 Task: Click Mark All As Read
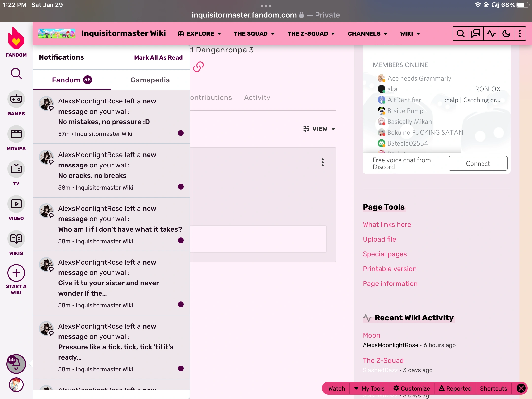tap(158, 58)
